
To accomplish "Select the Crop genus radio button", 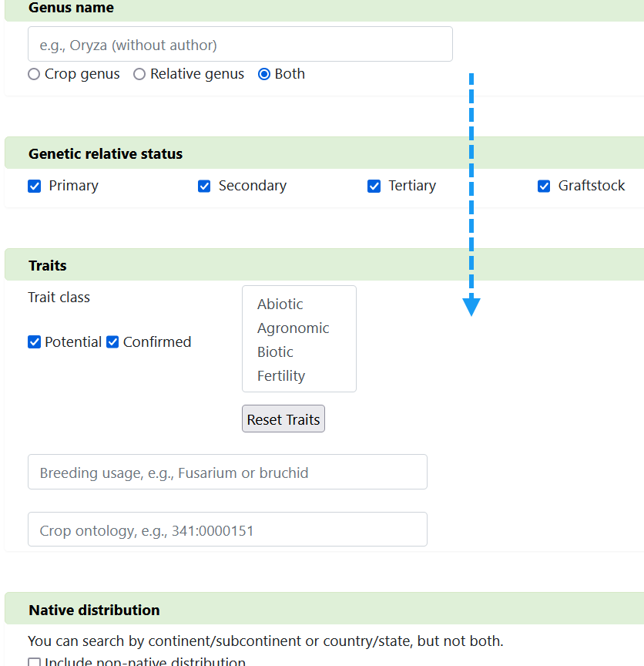I will click(34, 74).
